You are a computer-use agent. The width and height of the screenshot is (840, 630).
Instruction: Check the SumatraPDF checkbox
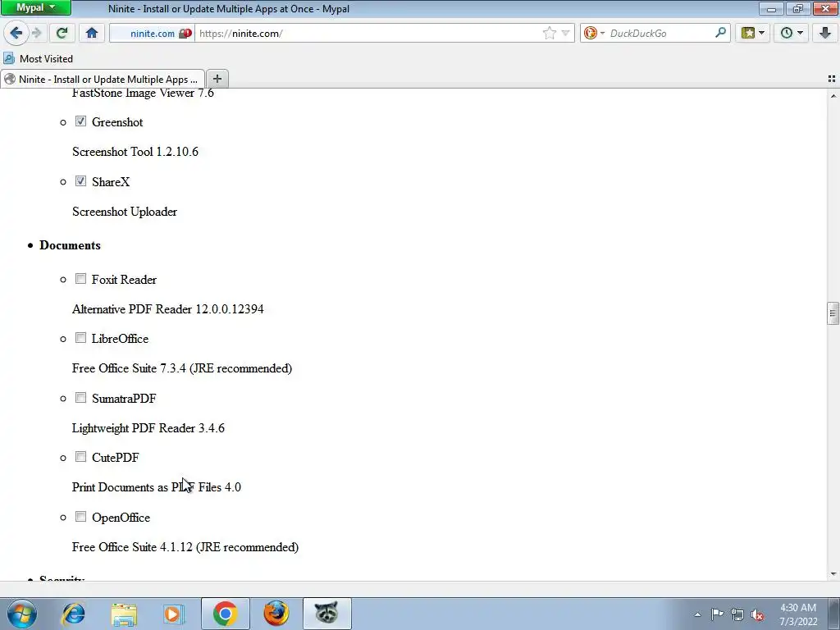point(80,398)
